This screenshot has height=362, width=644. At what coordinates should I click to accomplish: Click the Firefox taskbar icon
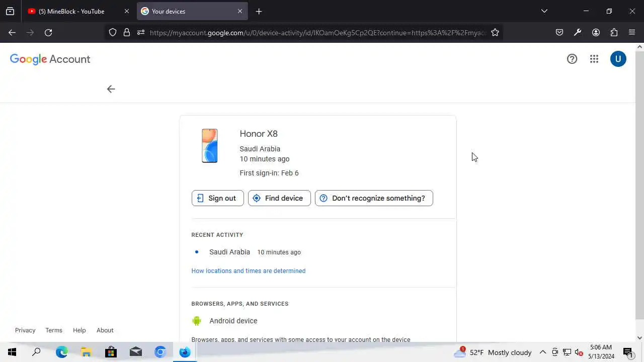(185, 352)
